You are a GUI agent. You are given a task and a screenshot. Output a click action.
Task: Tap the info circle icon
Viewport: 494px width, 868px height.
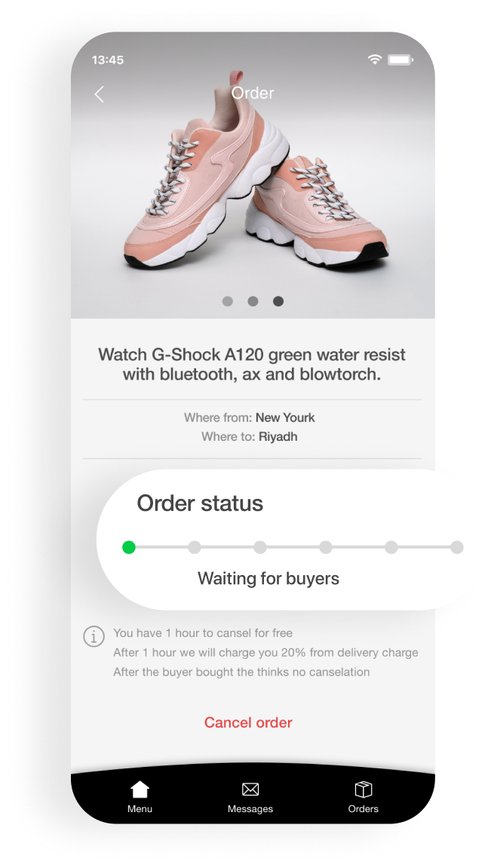click(x=94, y=636)
